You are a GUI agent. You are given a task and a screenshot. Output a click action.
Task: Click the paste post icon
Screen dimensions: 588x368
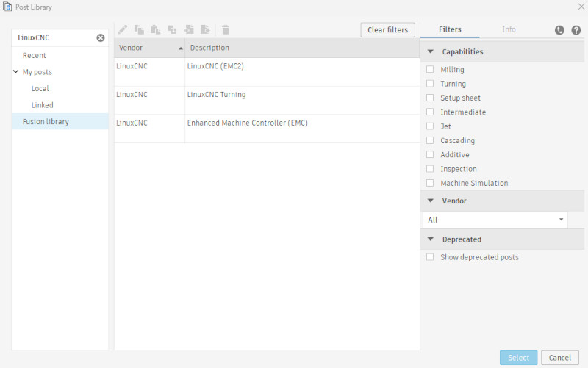[155, 29]
